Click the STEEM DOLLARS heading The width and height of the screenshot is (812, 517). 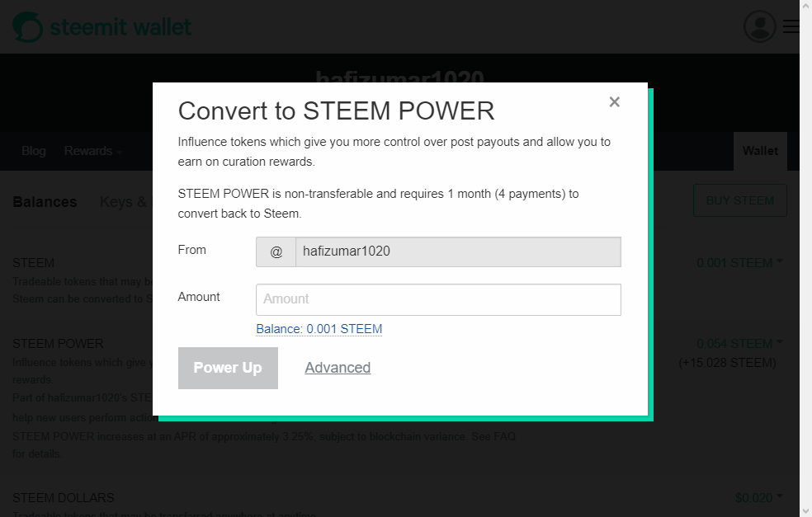tap(64, 498)
